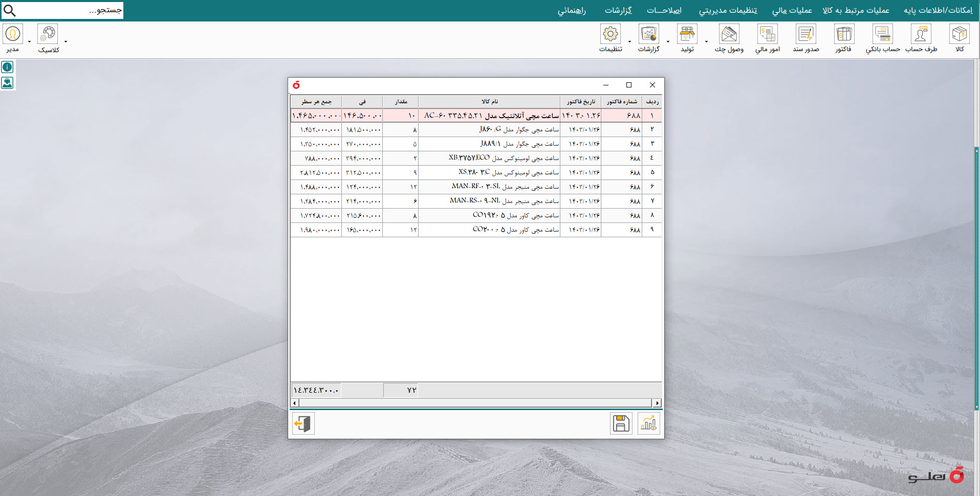Image resolution: width=980 pixels, height=496 pixels.
Task: Click the رديف column header
Action: point(652,101)
